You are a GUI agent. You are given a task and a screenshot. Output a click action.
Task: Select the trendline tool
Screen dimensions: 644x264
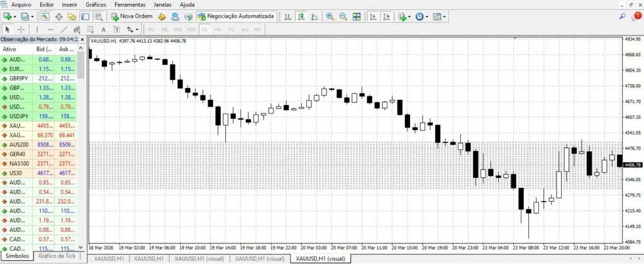coord(64,29)
